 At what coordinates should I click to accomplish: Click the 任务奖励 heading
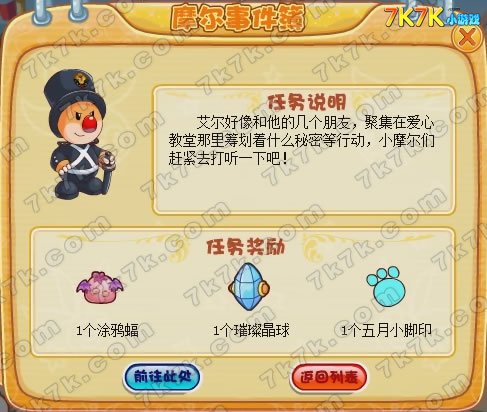[x=246, y=247]
